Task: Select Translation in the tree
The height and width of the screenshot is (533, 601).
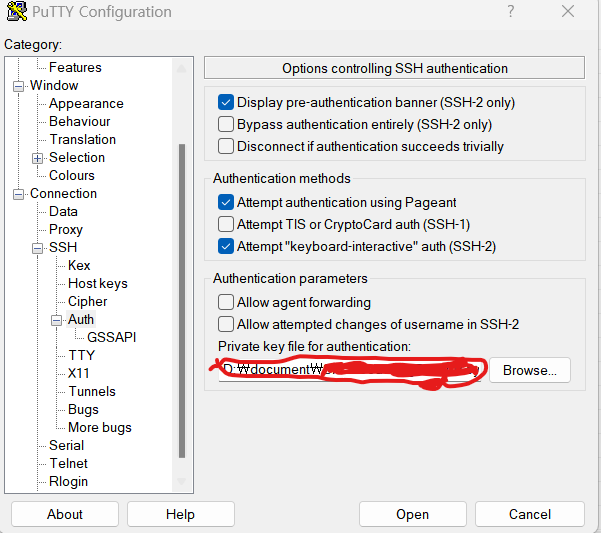Action: tap(82, 139)
